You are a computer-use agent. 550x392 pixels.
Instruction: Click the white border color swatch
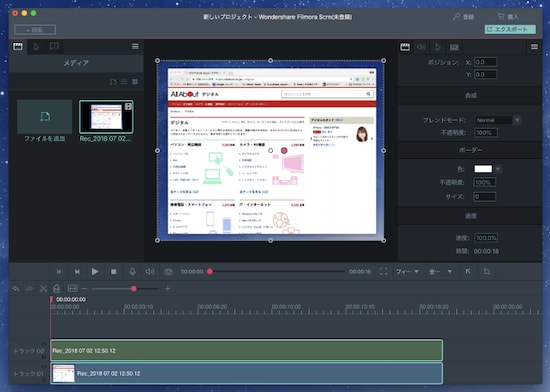(x=483, y=169)
